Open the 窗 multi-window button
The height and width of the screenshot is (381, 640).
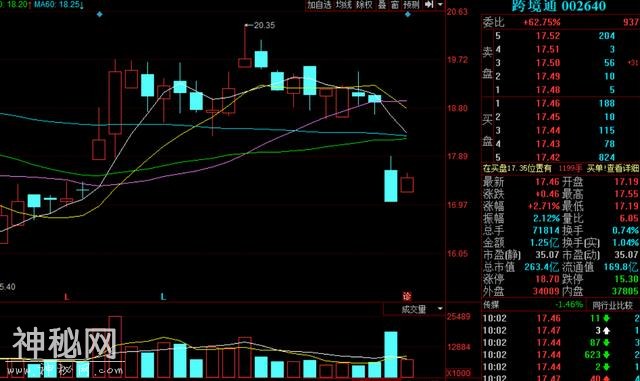coord(395,4)
